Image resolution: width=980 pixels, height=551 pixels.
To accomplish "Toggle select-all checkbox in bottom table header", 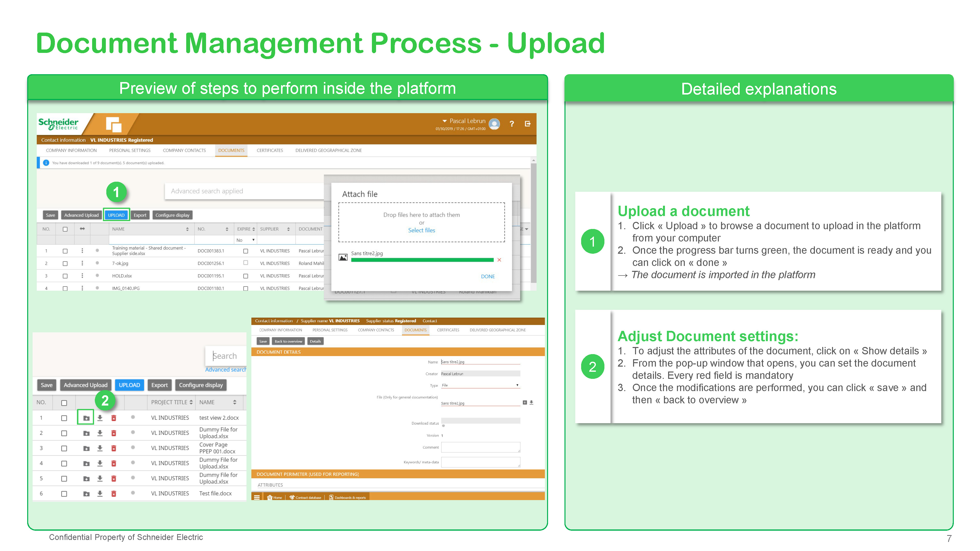I will tap(64, 403).
